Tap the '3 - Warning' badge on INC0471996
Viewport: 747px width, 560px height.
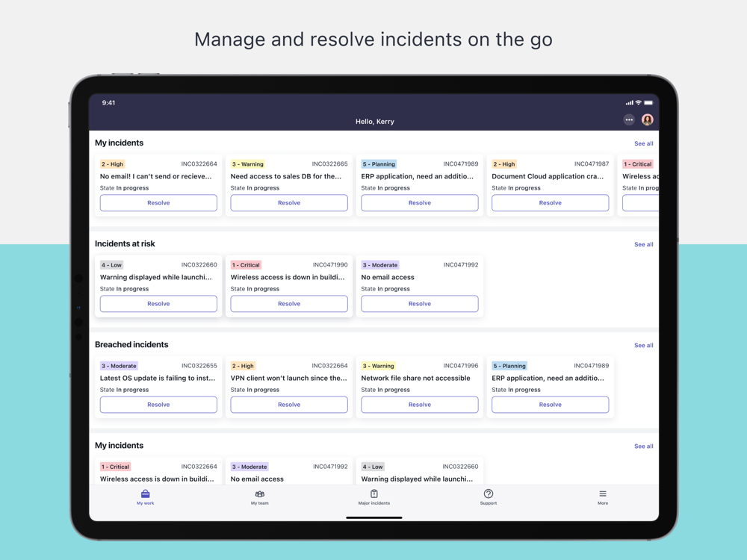[378, 366]
